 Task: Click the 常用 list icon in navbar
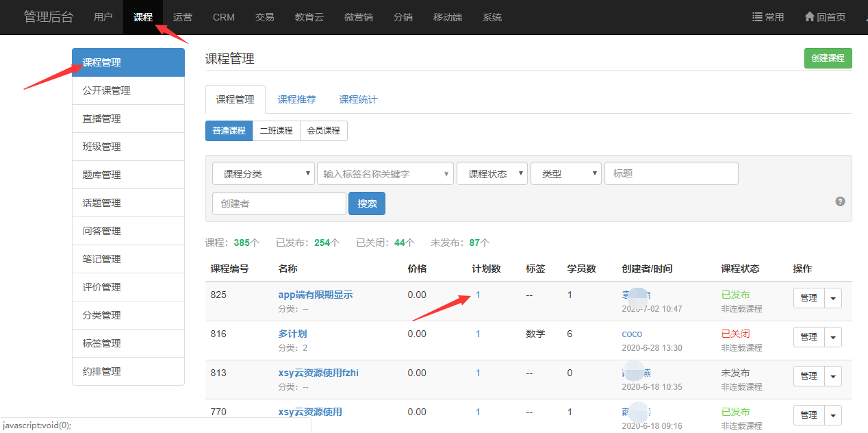[x=758, y=17]
